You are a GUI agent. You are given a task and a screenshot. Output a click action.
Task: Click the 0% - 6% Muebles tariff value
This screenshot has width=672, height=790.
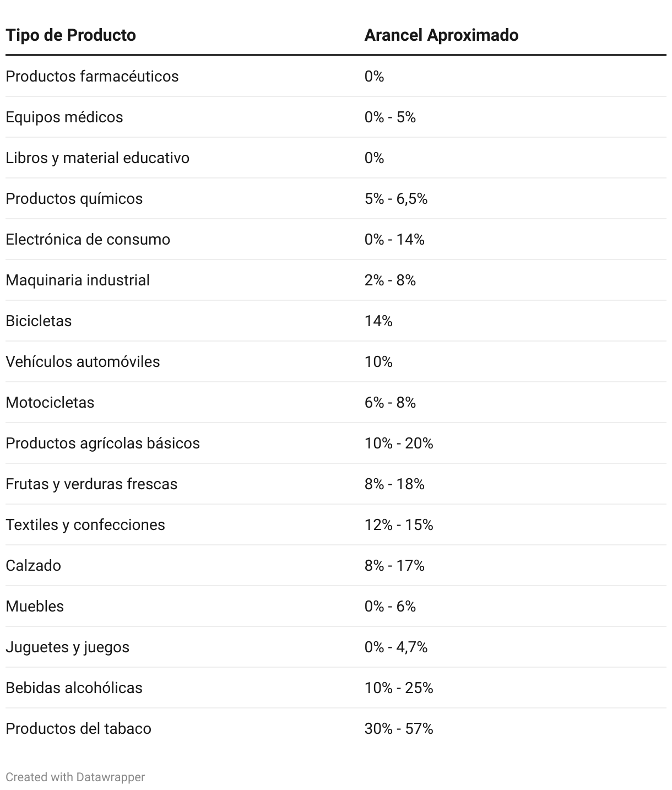[390, 606]
